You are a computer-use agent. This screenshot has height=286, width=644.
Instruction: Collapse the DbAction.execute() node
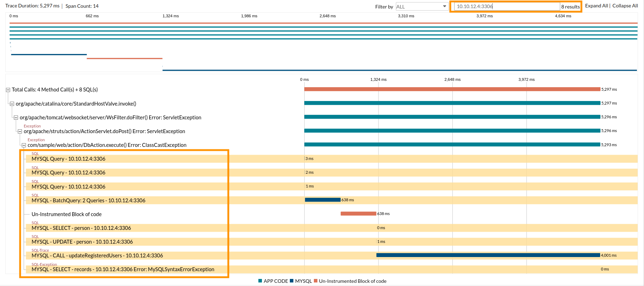[x=24, y=145]
